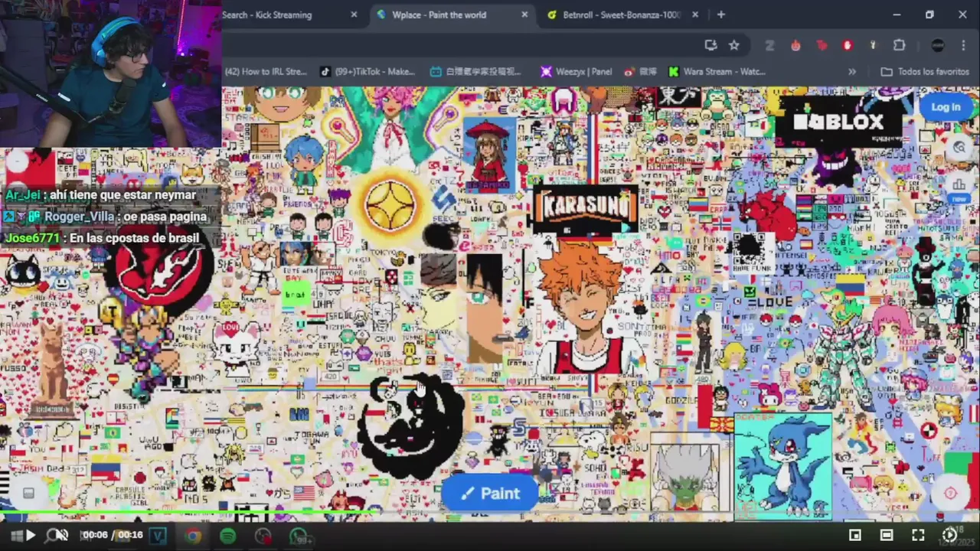This screenshot has height=551, width=980.
Task: Switch to the Betnroll Sweet-Bonanza tab
Action: [622, 15]
